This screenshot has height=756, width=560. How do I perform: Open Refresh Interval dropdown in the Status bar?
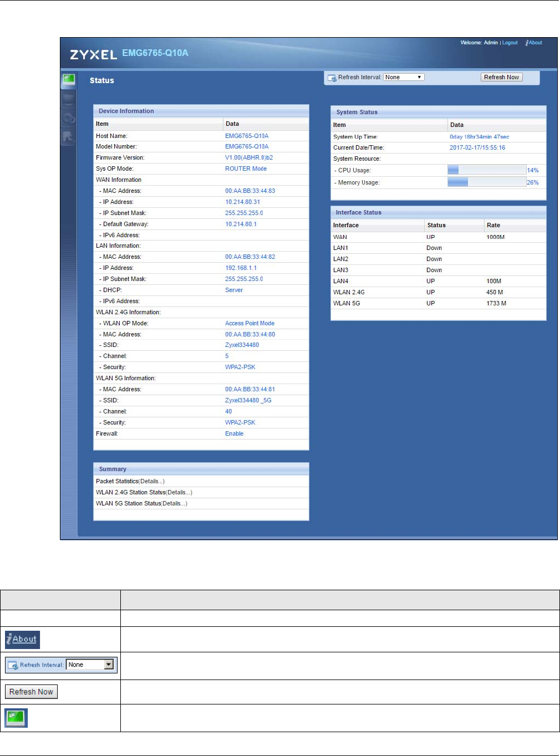click(404, 77)
